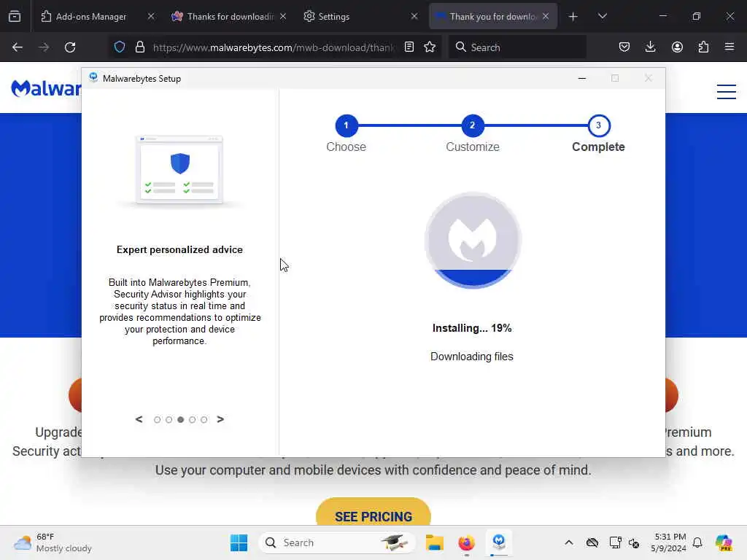Click the Malwarebytes site logo
The width and height of the screenshot is (747, 560).
[46, 88]
